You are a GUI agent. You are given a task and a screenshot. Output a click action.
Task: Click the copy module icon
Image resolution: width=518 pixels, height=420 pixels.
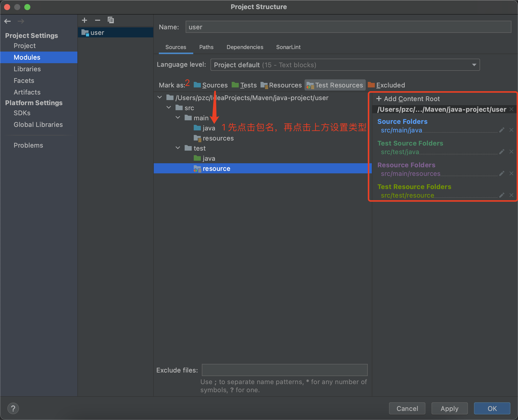point(111,20)
